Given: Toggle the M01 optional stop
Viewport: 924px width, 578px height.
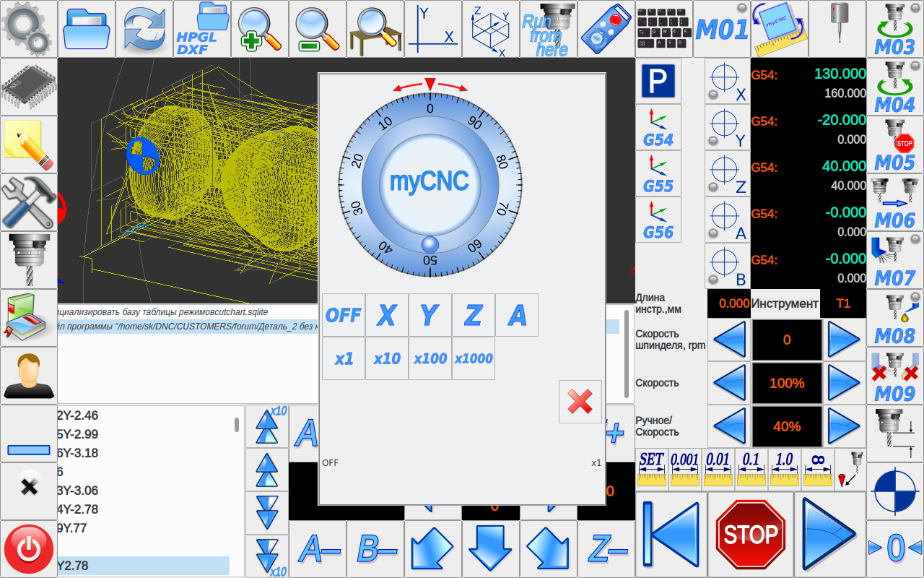Looking at the screenshot, I should coord(722,29).
